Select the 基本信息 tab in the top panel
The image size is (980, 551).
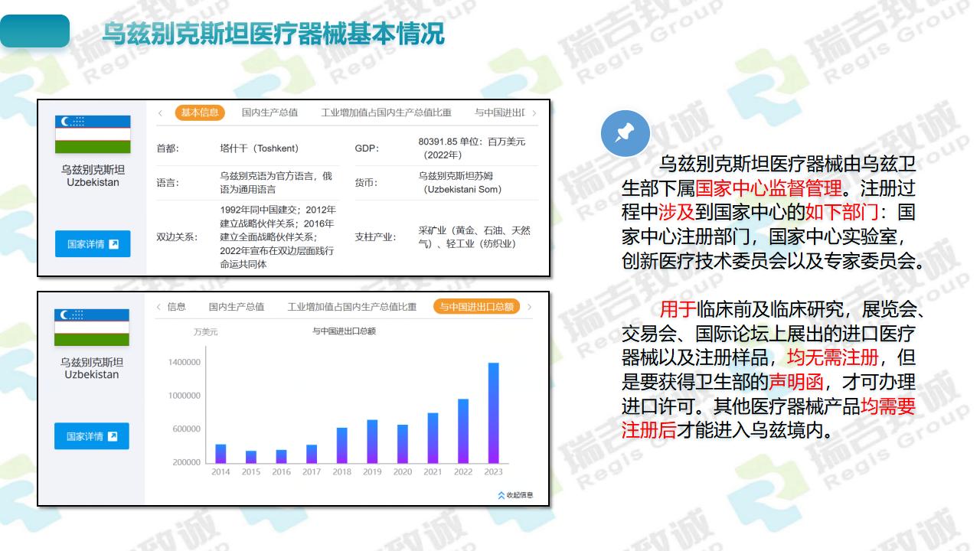tap(200, 112)
